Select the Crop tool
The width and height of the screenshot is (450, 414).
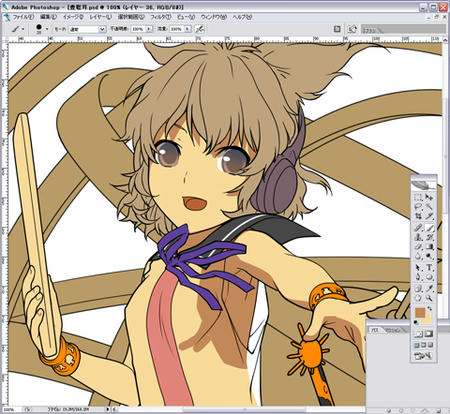[x=418, y=217]
